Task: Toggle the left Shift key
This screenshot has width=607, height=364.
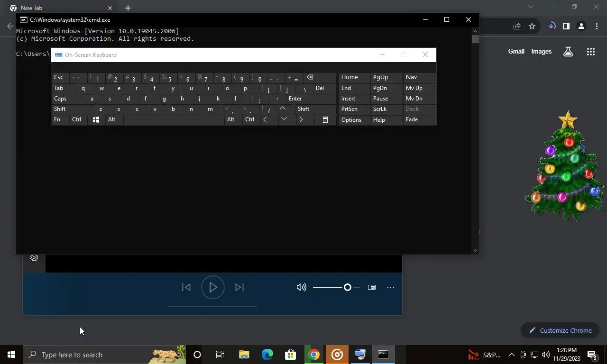Action: (74, 109)
